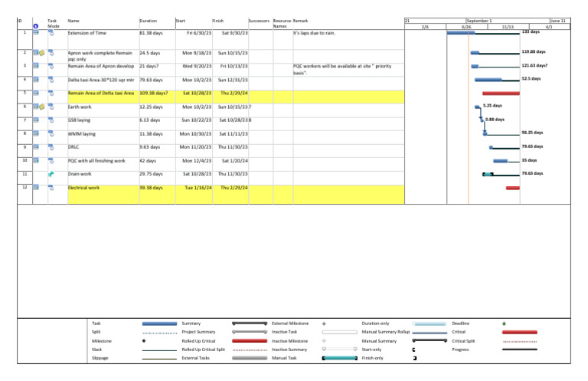The width and height of the screenshot is (588, 381).
Task: Click the September 1 timescale header
Action: 479,21
